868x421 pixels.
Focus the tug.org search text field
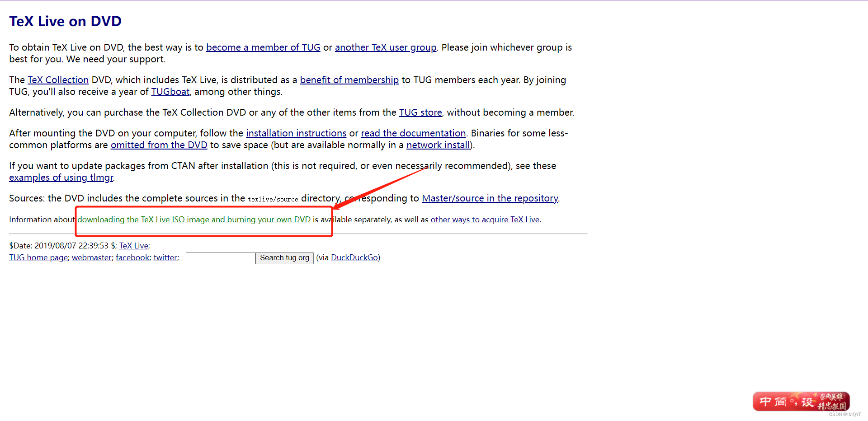221,258
